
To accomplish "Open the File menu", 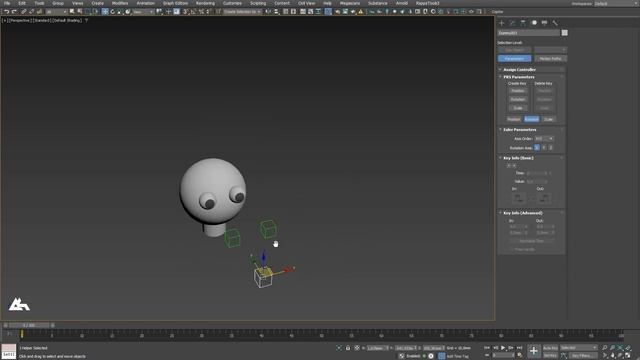I will 7,3.
